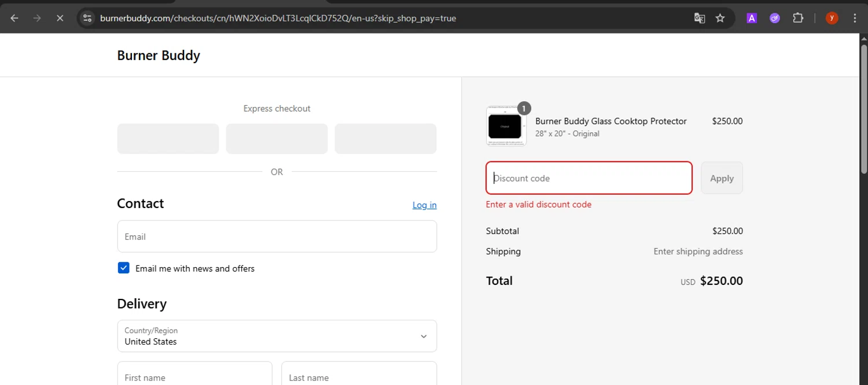This screenshot has height=385, width=868.
Task: Open site information icon in address bar
Action: (87, 18)
